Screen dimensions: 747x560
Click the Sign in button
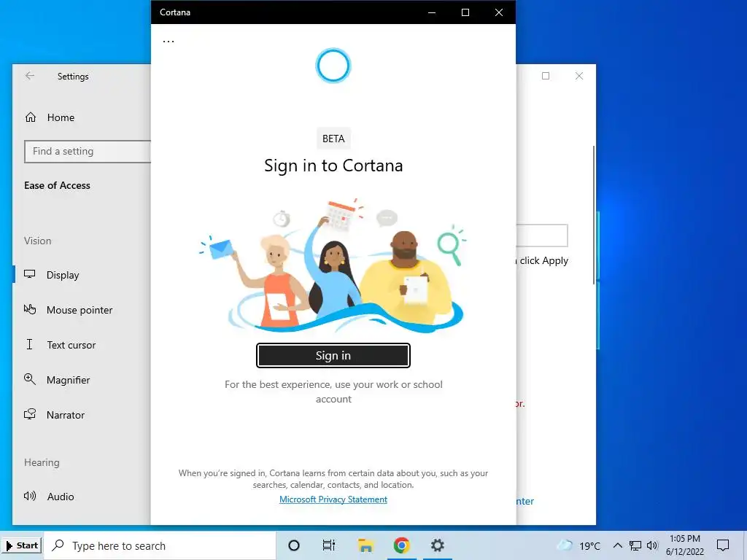click(333, 355)
